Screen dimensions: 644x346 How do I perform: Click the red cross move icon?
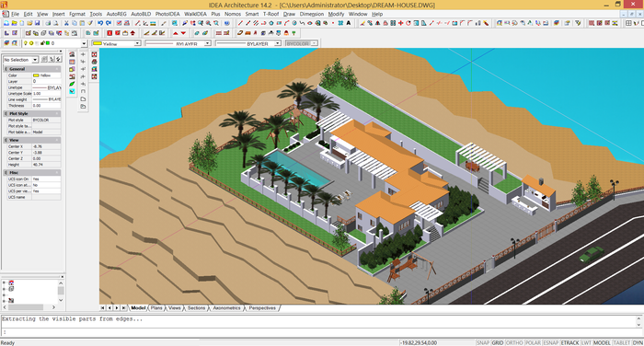click(400, 23)
